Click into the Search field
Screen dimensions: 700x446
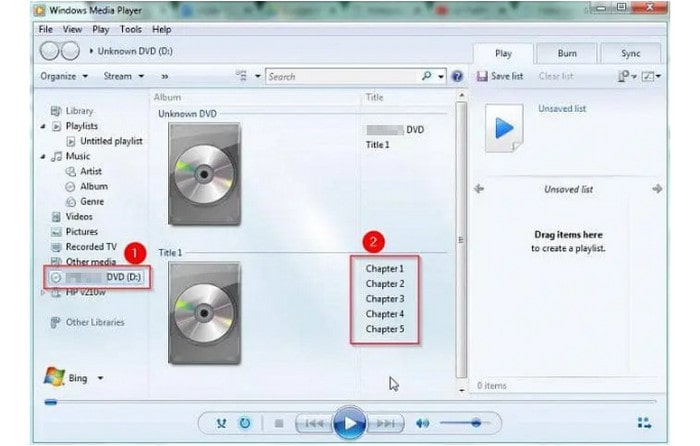pyautogui.click(x=340, y=76)
